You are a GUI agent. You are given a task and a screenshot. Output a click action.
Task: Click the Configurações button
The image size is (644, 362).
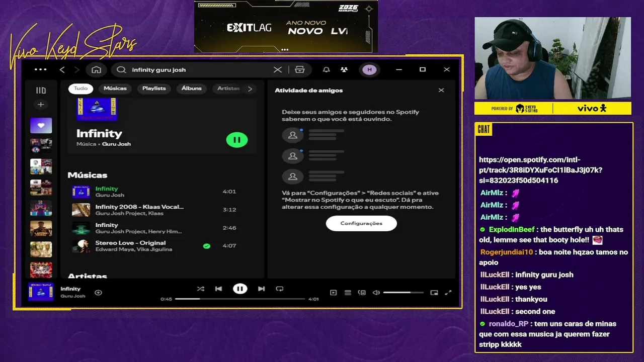(x=361, y=223)
